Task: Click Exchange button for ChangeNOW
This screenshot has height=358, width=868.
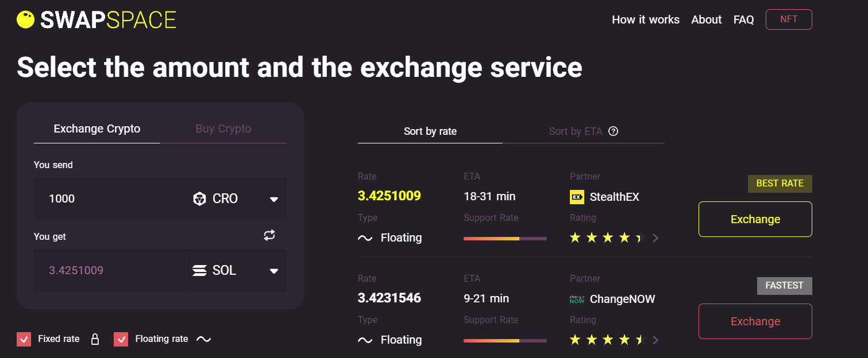Action: click(755, 321)
